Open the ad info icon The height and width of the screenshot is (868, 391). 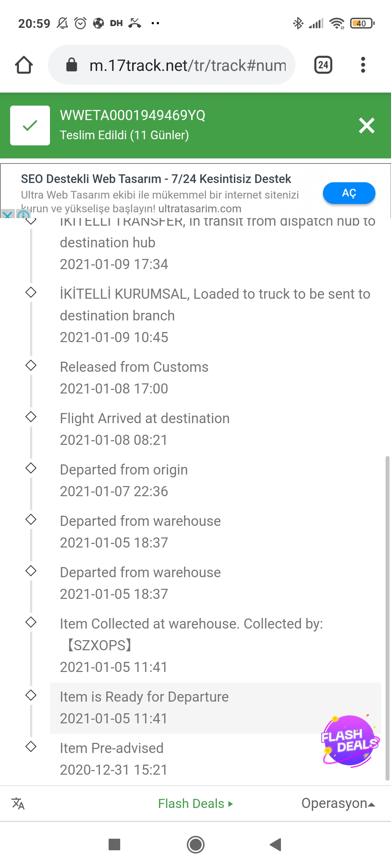[x=23, y=214]
